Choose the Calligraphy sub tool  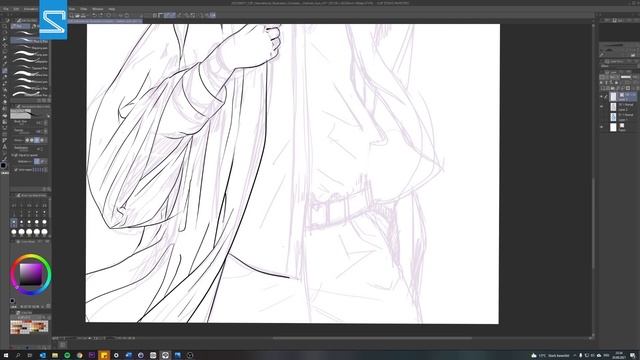(30, 62)
